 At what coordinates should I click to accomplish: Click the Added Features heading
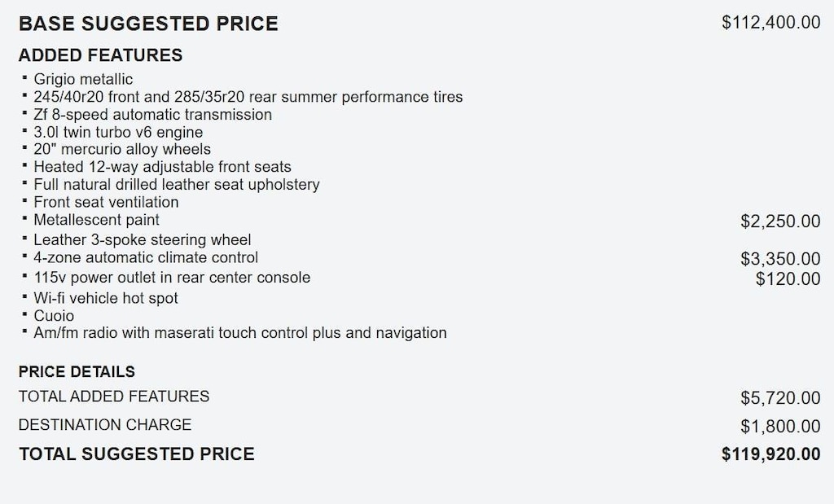click(100, 55)
